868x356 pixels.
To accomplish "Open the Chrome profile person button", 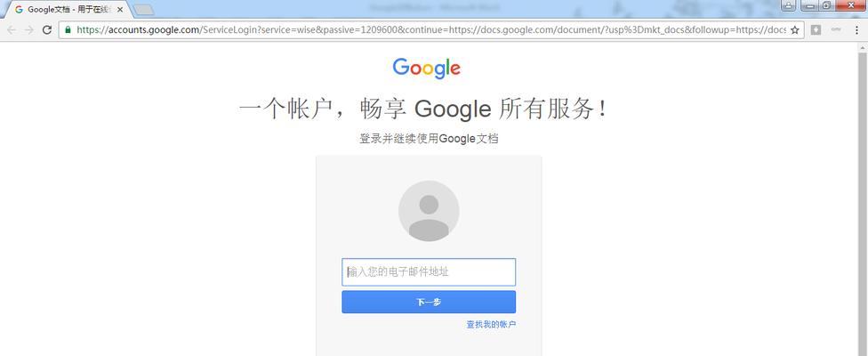I will pyautogui.click(x=789, y=5).
